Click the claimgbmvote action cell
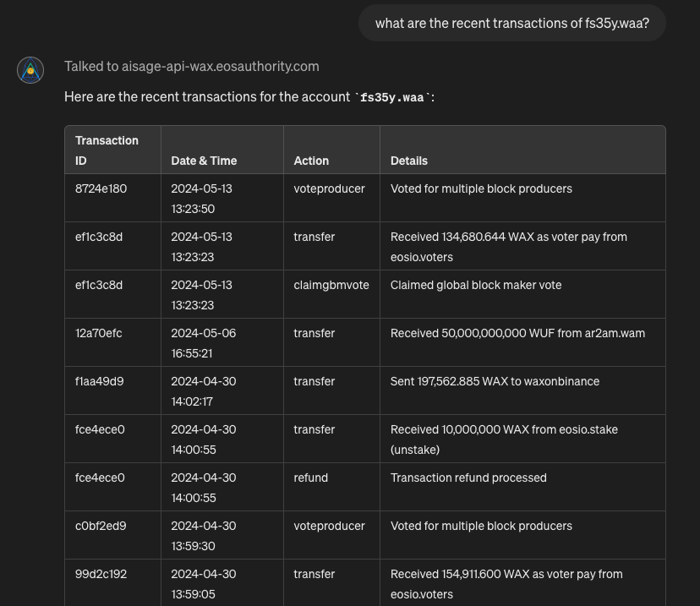Screen dimensions: 700x606 click(331, 285)
